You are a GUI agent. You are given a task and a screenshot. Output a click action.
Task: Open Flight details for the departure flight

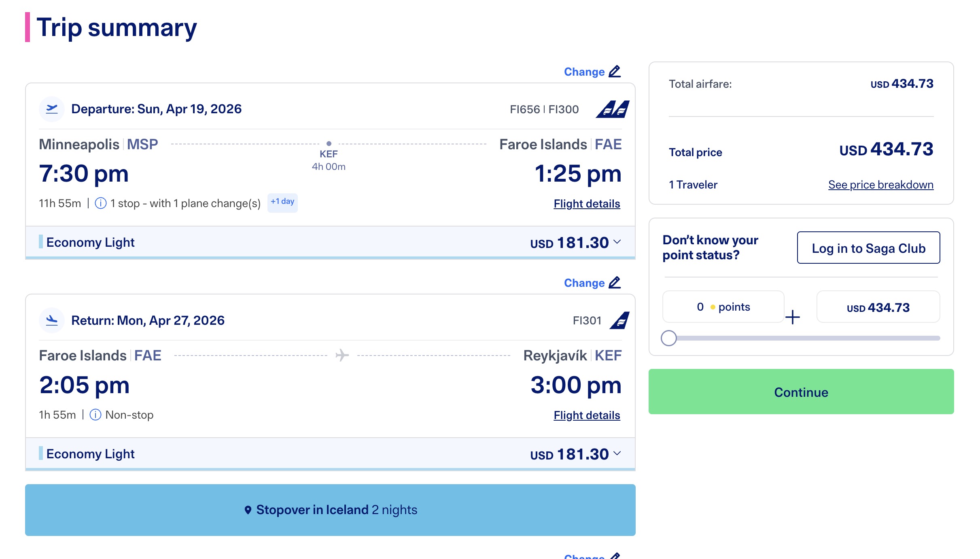pyautogui.click(x=586, y=203)
